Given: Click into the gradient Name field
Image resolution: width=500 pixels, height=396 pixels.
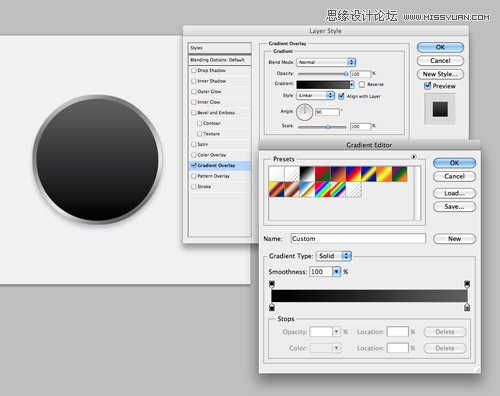Looking at the screenshot, I should tap(358, 239).
